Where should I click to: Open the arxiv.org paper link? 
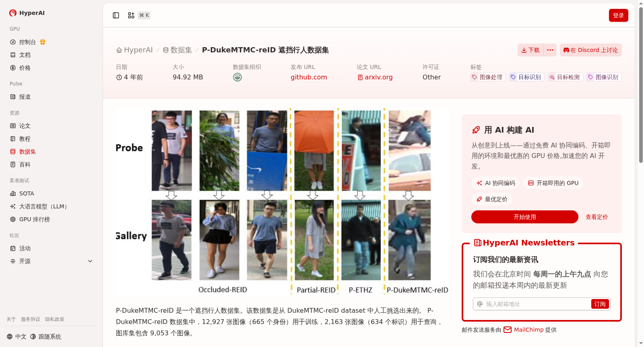[x=375, y=77]
